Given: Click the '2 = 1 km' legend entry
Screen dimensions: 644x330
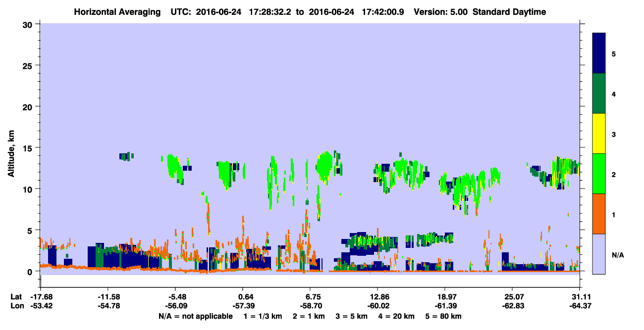Looking at the screenshot, I should click(308, 316).
